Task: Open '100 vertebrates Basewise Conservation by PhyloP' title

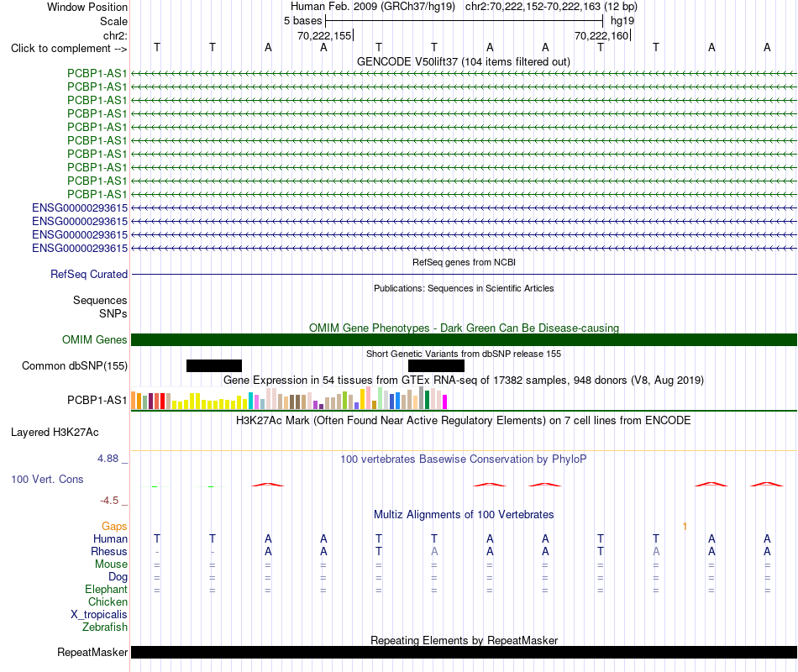Action: pyautogui.click(x=464, y=459)
